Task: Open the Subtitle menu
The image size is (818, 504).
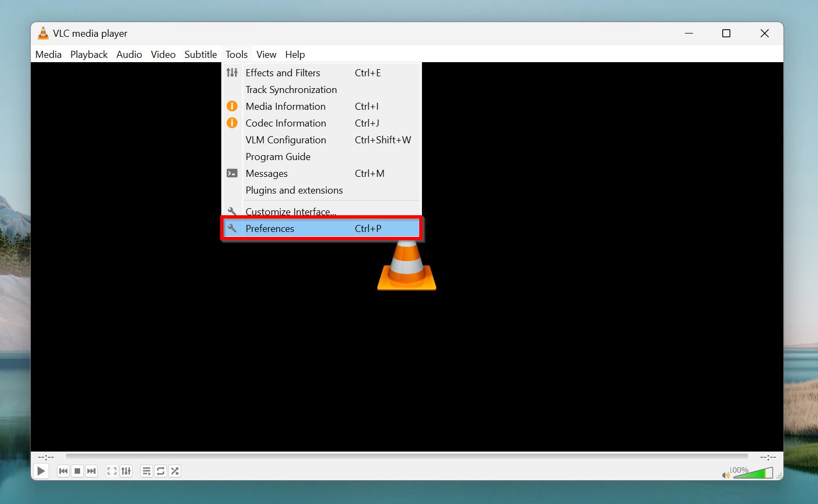Action: click(200, 54)
